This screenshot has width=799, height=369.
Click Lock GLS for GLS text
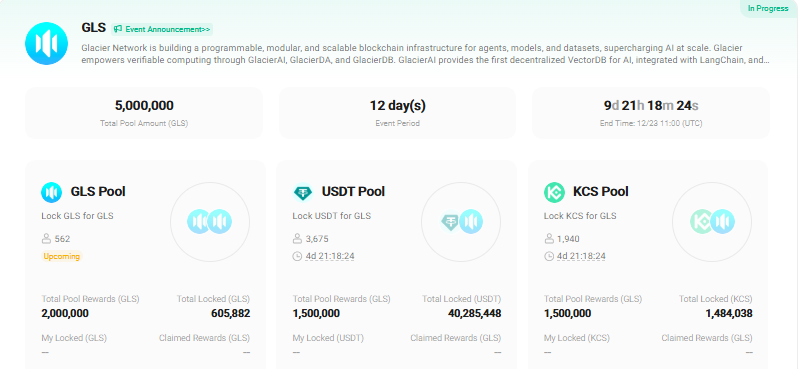click(x=77, y=216)
